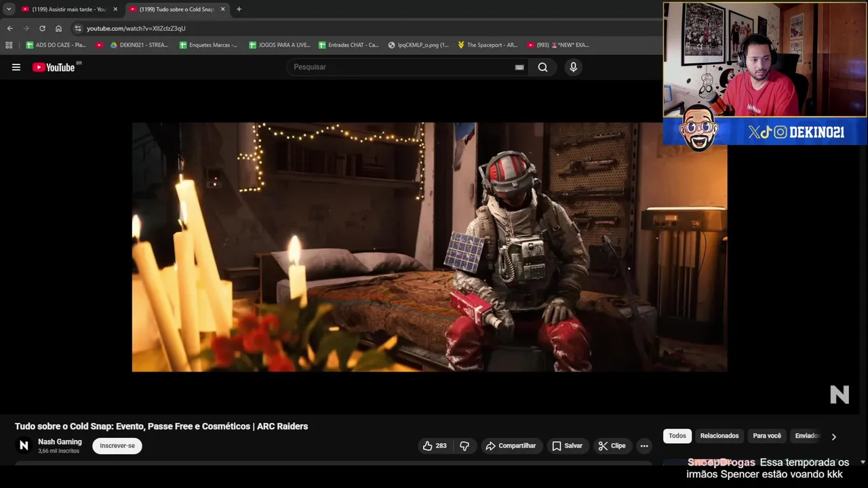Create a clip with Clipe button
Screen dimensions: 868x488
(x=612, y=446)
